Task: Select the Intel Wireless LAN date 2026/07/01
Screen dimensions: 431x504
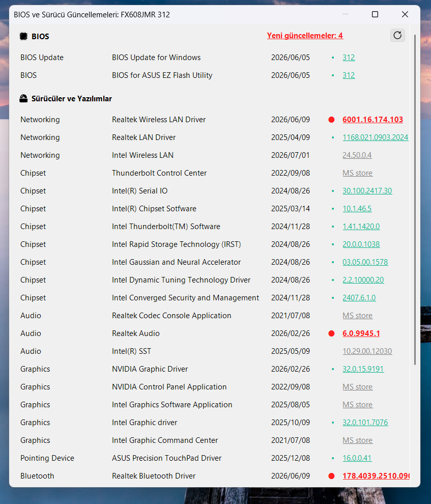Action: (x=291, y=155)
